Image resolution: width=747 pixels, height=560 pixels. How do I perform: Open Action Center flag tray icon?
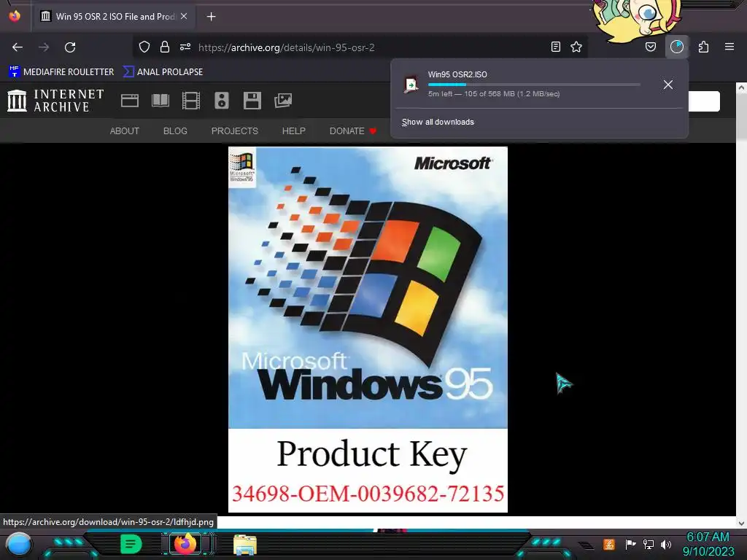pyautogui.click(x=630, y=544)
